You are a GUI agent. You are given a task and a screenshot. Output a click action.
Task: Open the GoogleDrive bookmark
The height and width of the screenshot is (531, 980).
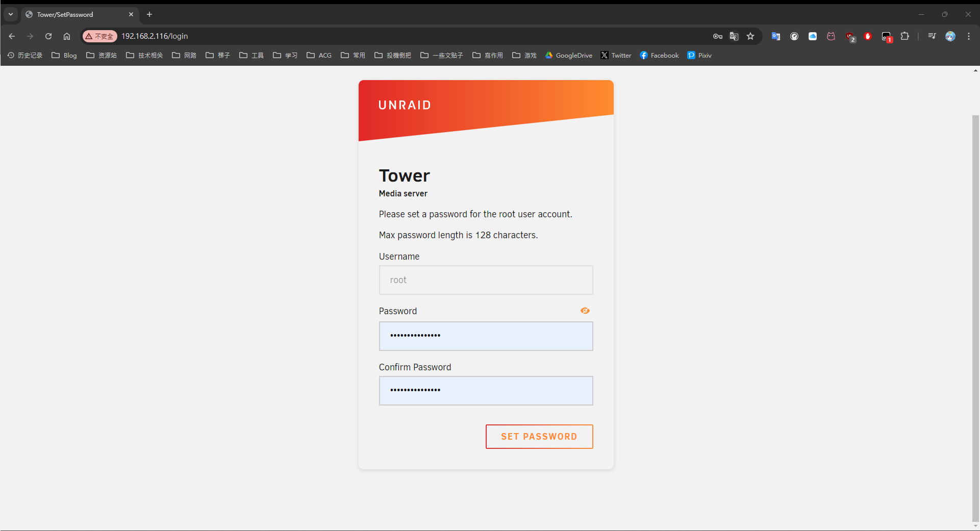(569, 55)
